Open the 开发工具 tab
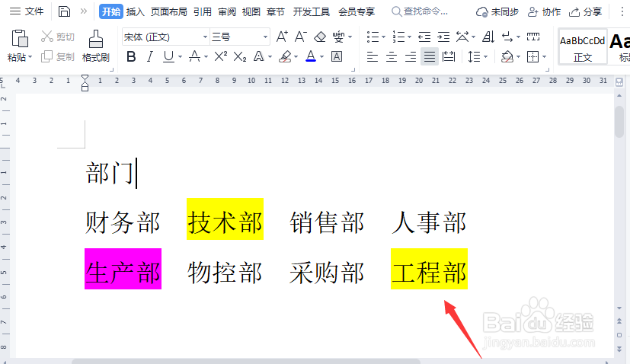The height and width of the screenshot is (364, 630). 311,11
